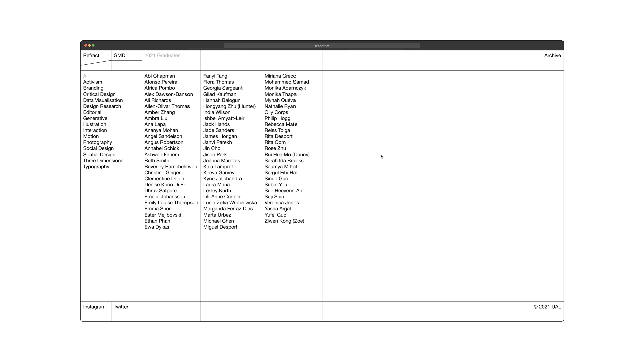
Task: Open Instagram social icon link
Action: tap(94, 307)
